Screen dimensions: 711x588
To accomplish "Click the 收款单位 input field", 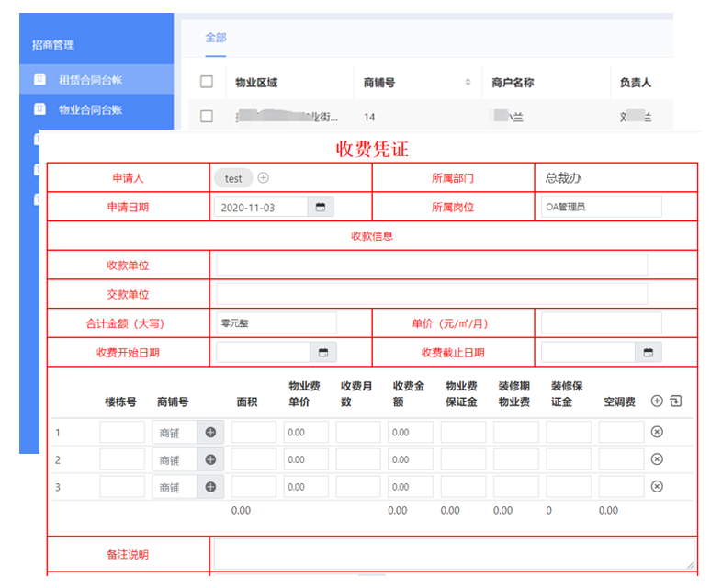I will 432,265.
